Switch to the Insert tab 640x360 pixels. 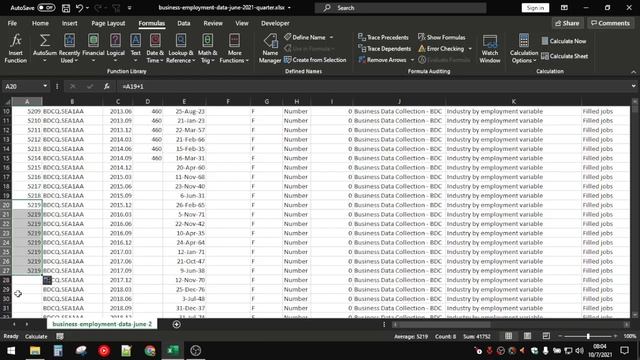69,23
